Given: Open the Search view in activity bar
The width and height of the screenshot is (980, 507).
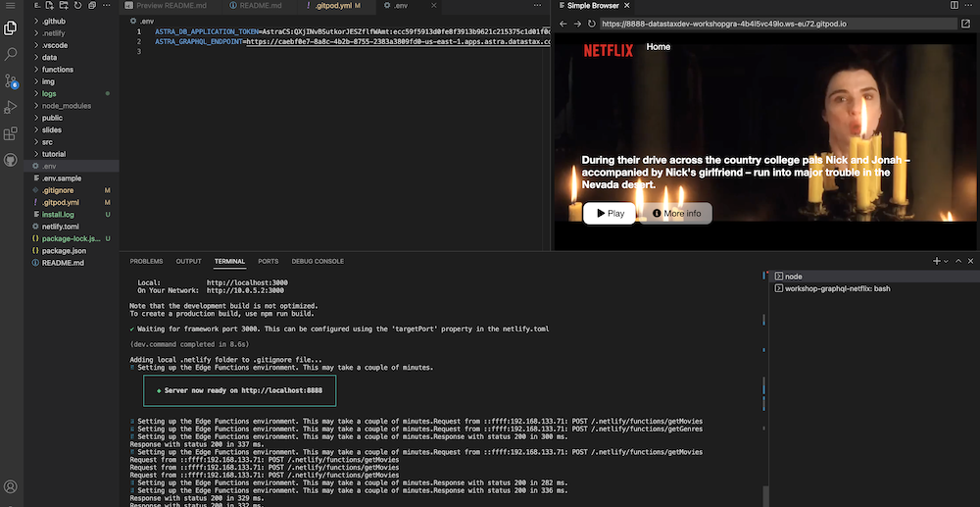Looking at the screenshot, I should [x=10, y=54].
